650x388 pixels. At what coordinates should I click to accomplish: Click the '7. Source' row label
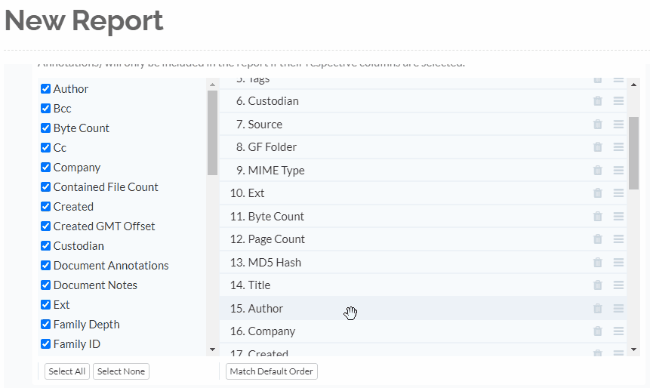pyautogui.click(x=259, y=124)
